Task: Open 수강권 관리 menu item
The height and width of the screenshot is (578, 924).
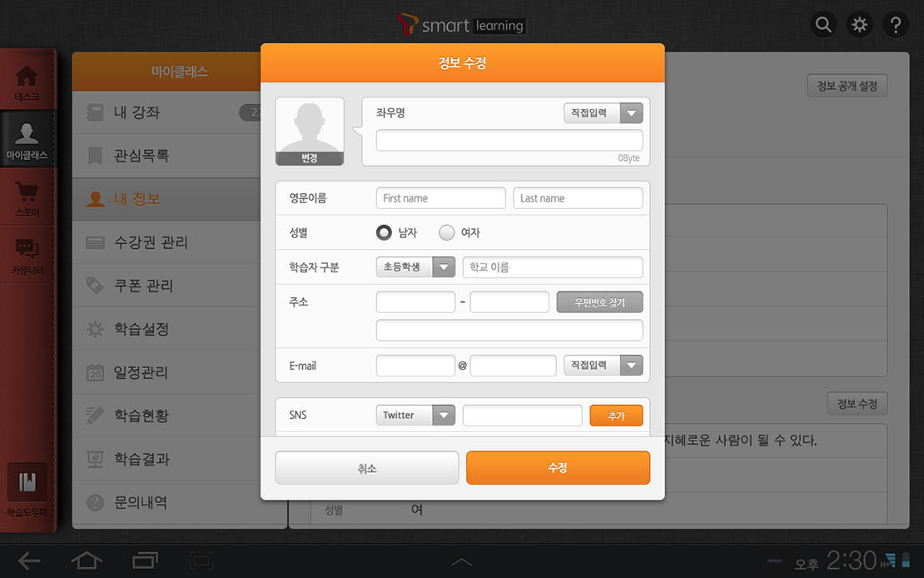Action: click(167, 242)
